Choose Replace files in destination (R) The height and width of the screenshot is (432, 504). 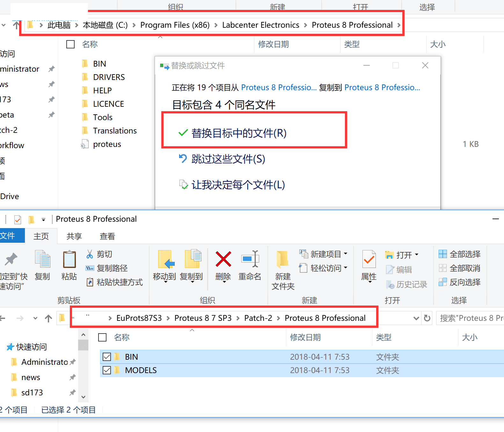[x=232, y=133]
